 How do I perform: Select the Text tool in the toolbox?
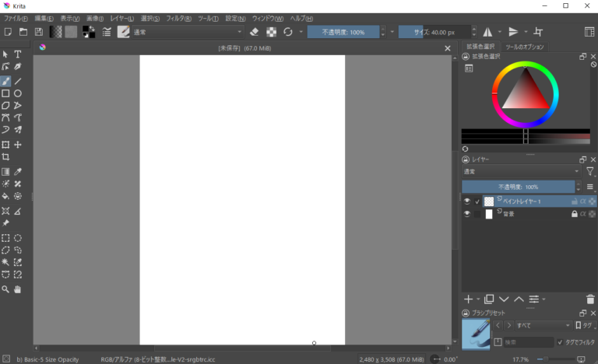(18, 54)
